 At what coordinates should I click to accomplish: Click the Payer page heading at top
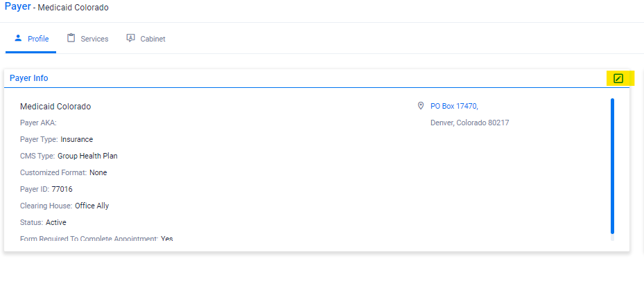pos(18,7)
